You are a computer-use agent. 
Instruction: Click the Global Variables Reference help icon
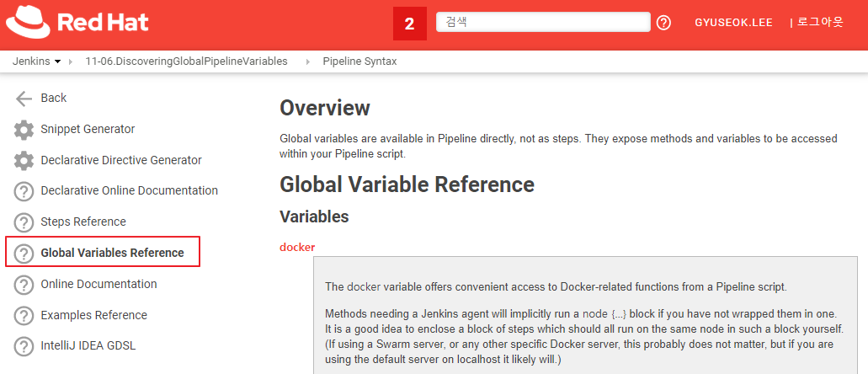point(24,254)
